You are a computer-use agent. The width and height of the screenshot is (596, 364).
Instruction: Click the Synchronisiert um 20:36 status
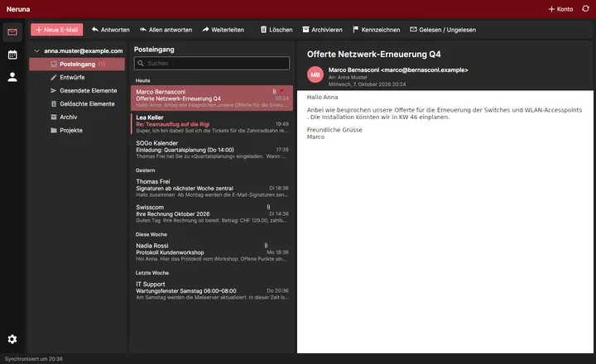[x=34, y=359]
